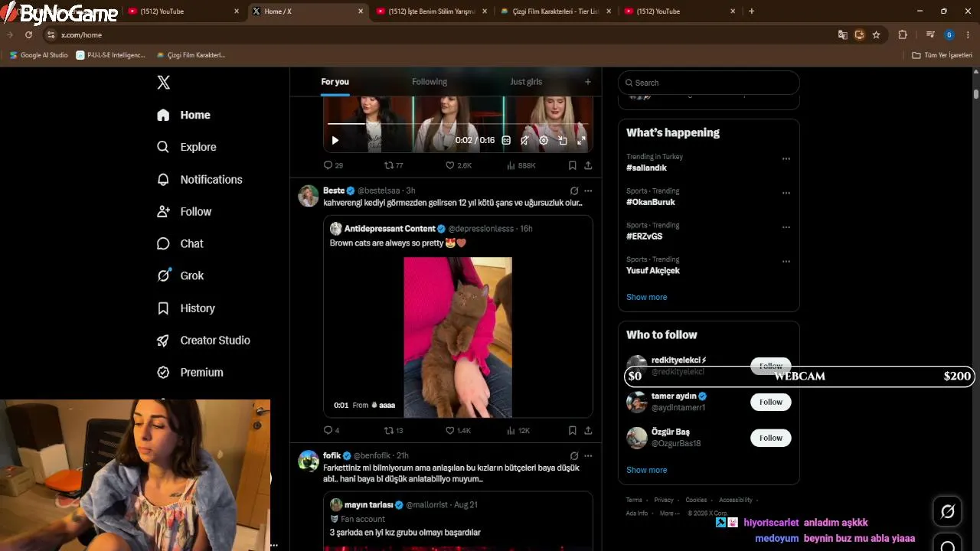
Task: Open the X logo in sidebar
Action: click(163, 83)
